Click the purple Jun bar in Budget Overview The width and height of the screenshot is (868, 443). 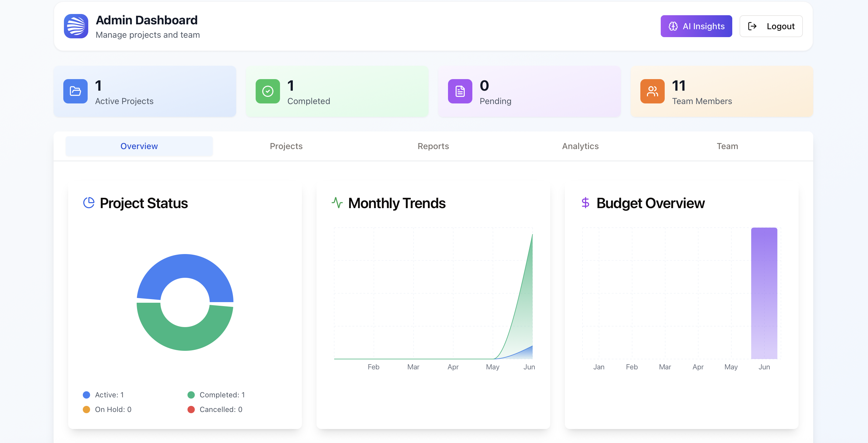764,293
